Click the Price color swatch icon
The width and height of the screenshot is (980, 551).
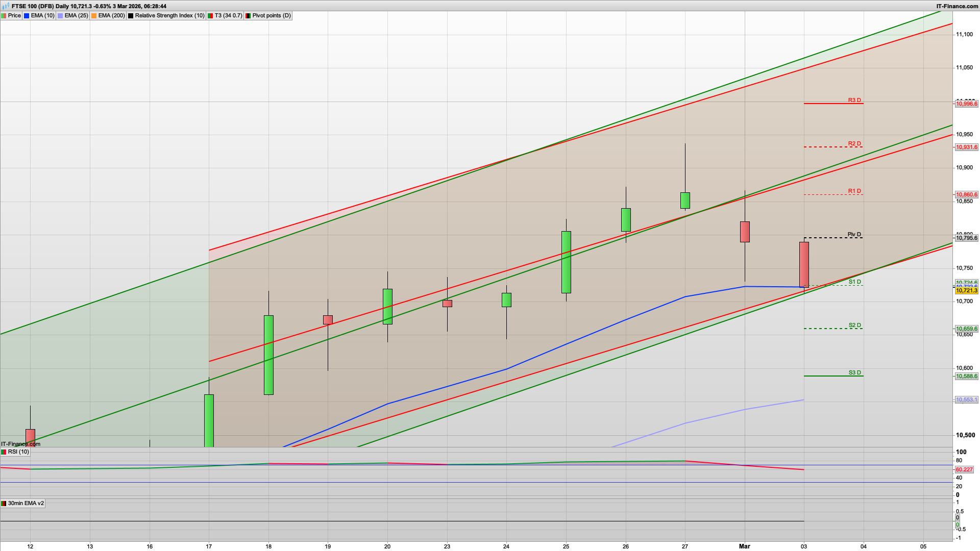click(x=4, y=16)
